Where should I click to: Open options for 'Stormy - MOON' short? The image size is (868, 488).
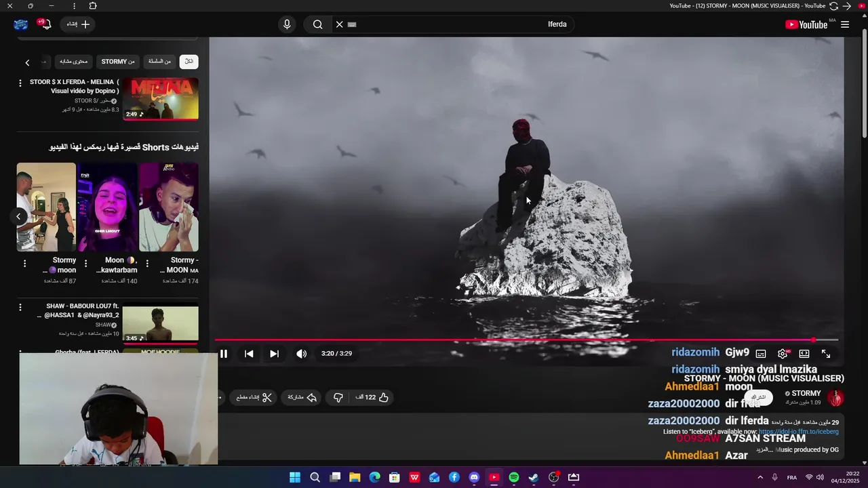click(x=147, y=264)
